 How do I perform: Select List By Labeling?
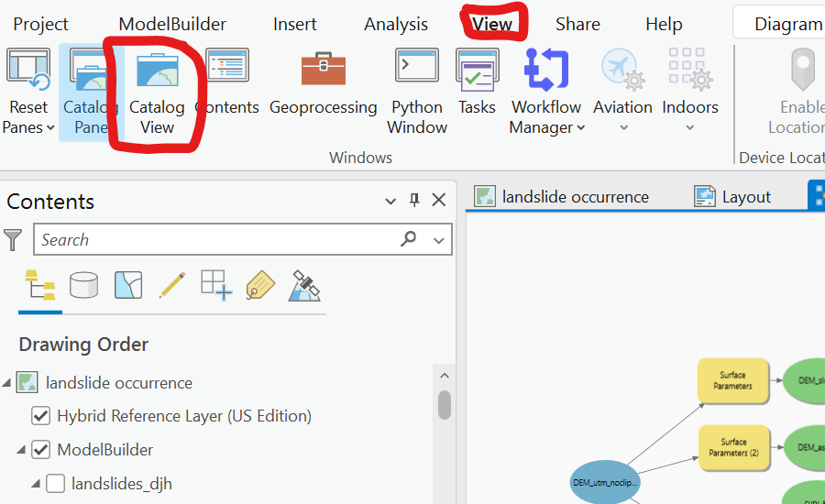tap(260, 285)
